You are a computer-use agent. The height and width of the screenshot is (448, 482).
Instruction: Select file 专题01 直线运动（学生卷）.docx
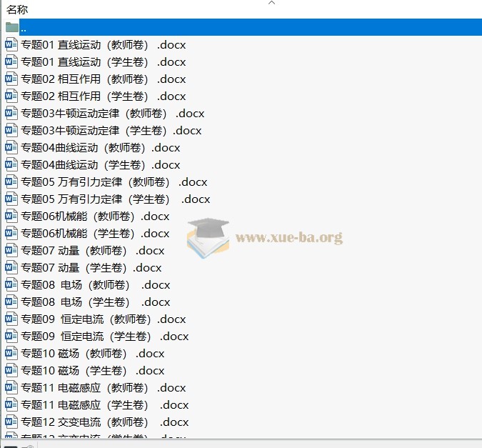coord(103,62)
